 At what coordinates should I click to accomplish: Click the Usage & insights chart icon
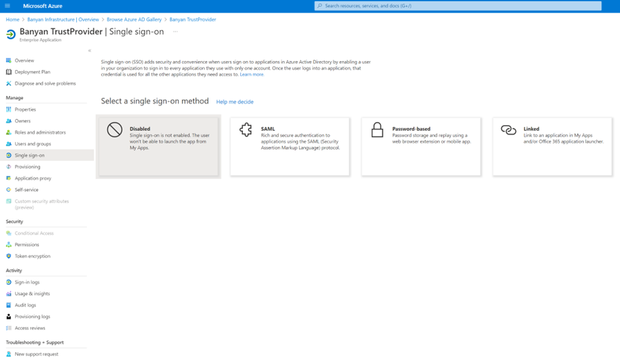(9, 293)
